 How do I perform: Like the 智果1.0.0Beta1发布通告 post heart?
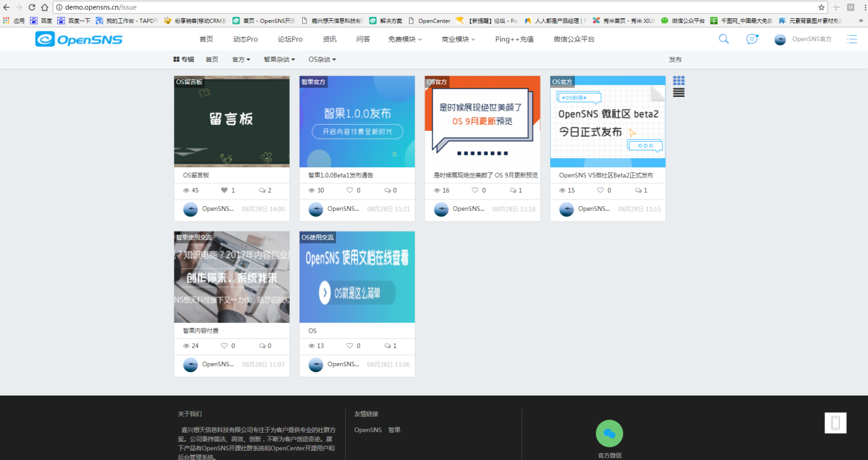[x=350, y=191]
